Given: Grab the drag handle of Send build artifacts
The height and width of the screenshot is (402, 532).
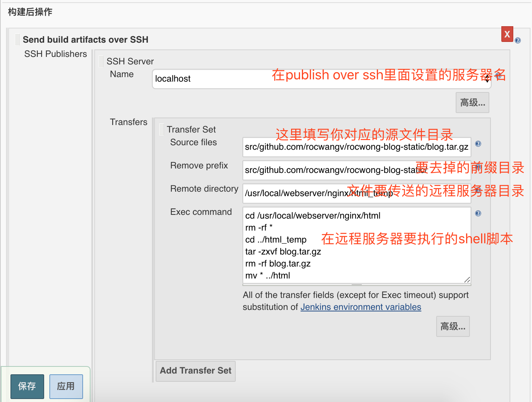Looking at the screenshot, I should (17, 39).
